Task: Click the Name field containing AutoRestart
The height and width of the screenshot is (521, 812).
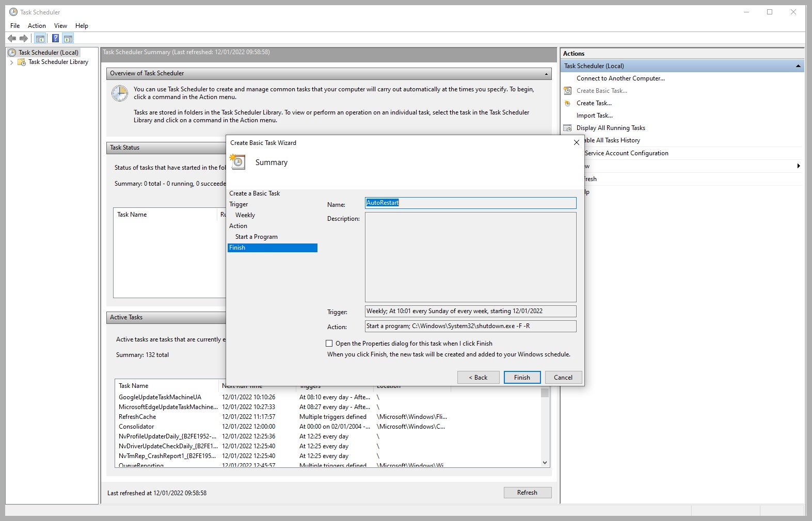Action: [x=470, y=203]
